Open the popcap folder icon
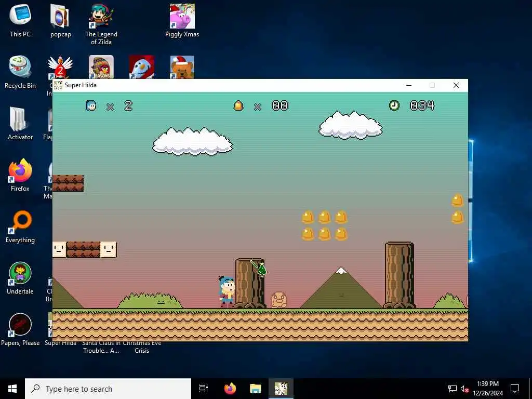 pyautogui.click(x=60, y=21)
